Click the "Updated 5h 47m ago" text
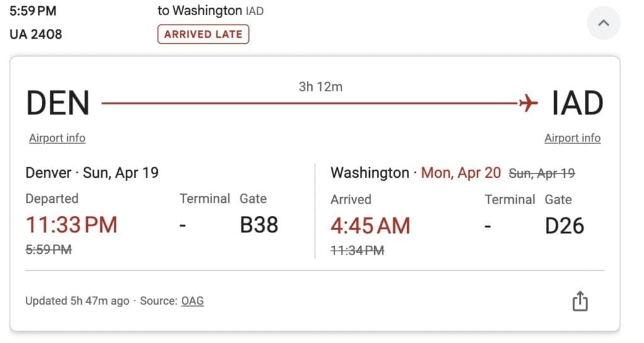 77,301
